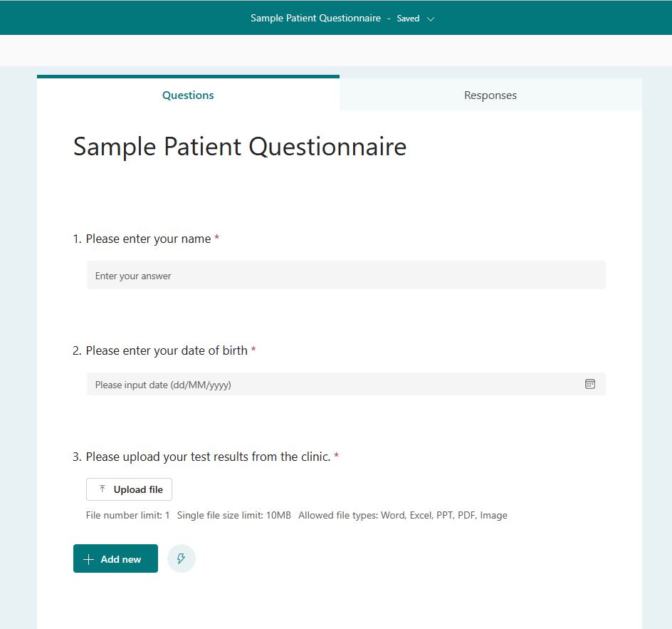Viewport: 672px width, 629px height.
Task: Click the lightning question-suggestion icon
Action: (181, 558)
